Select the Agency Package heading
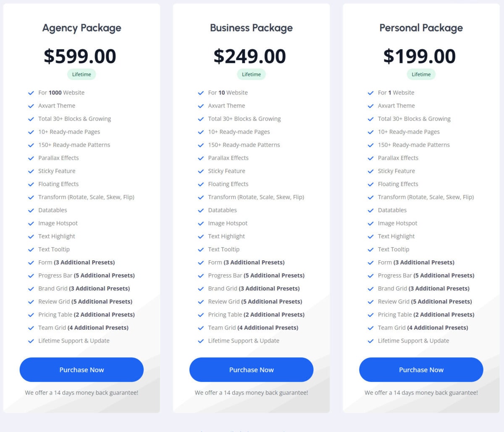 pyautogui.click(x=81, y=28)
